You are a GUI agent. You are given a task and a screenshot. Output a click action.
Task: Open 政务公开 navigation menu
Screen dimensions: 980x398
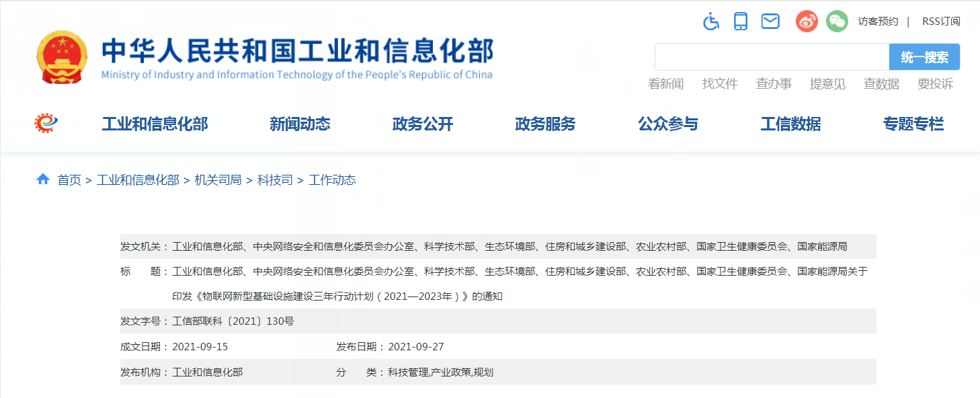423,124
